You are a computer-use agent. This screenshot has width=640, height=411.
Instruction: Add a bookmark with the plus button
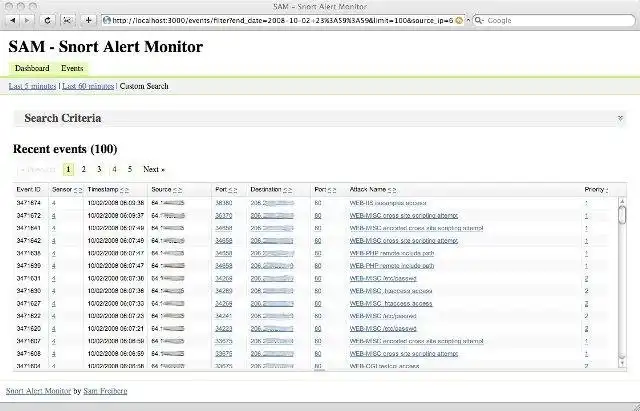[88, 20]
